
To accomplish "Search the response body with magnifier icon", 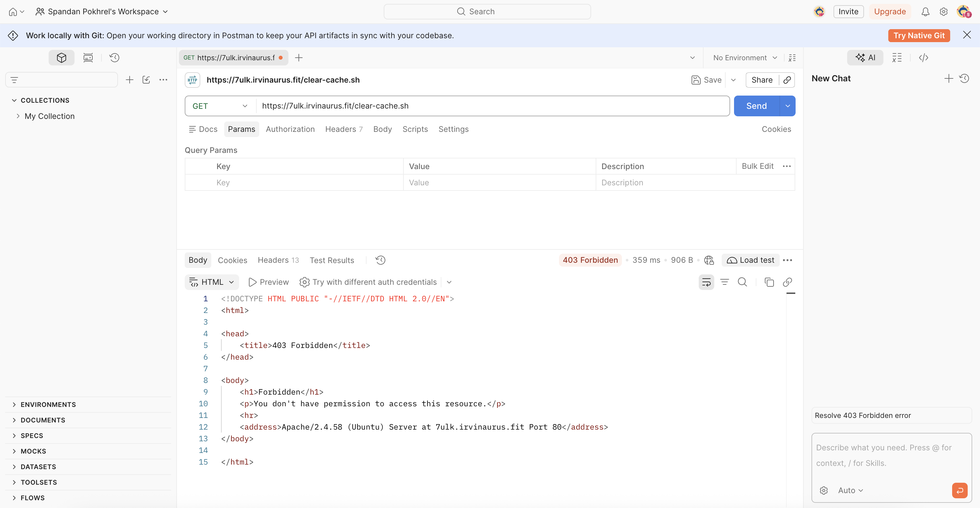I will [x=742, y=282].
